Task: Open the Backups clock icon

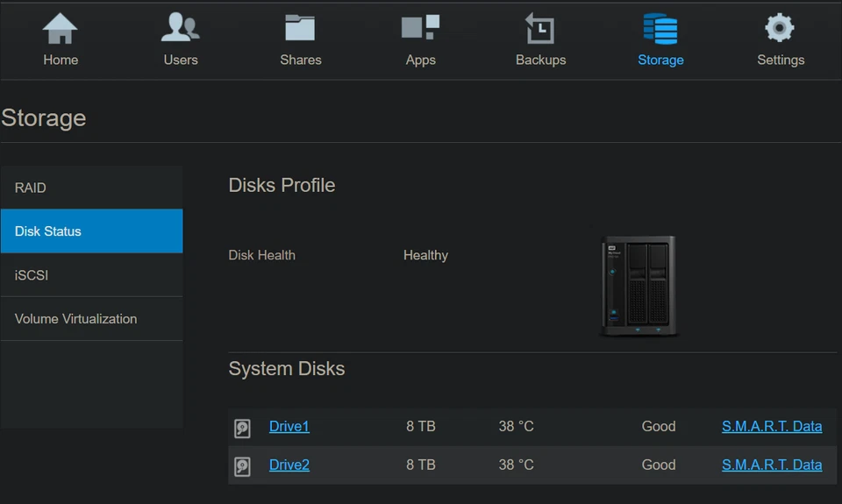Action: (540, 28)
